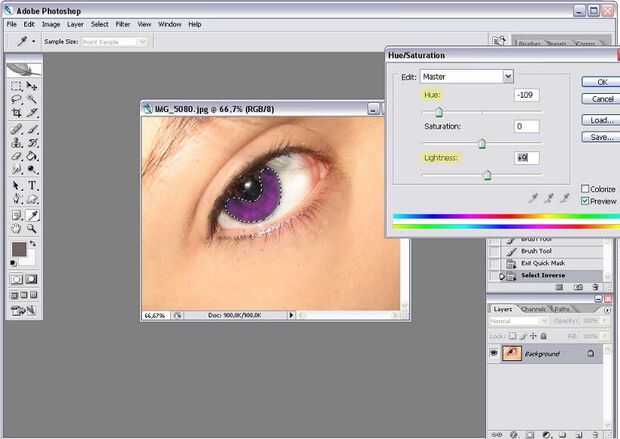Select the Slice tool
The image size is (620, 439).
point(32,113)
